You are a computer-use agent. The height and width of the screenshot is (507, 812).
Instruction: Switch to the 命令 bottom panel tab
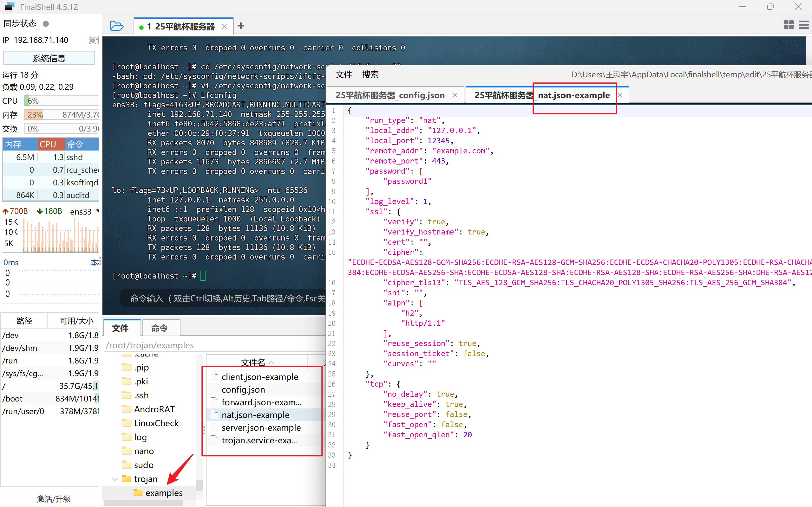pos(159,328)
